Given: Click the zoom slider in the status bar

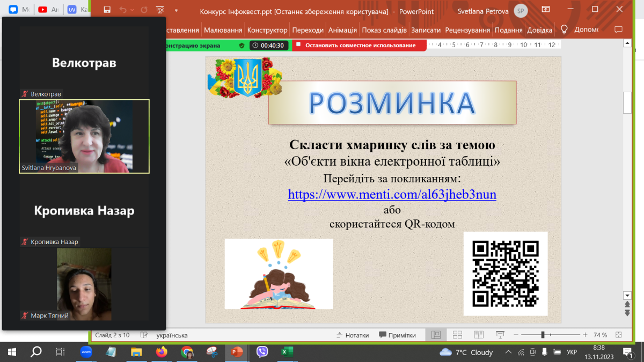Looking at the screenshot, I should (543, 335).
